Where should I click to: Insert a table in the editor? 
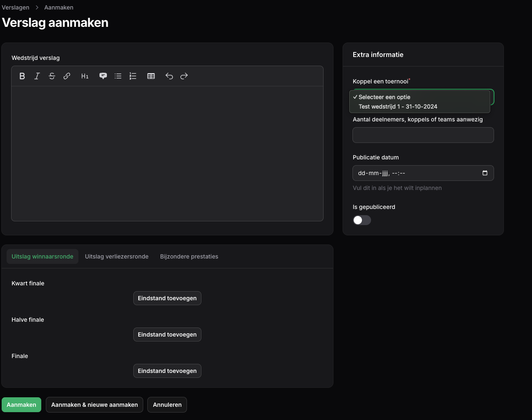click(x=151, y=76)
